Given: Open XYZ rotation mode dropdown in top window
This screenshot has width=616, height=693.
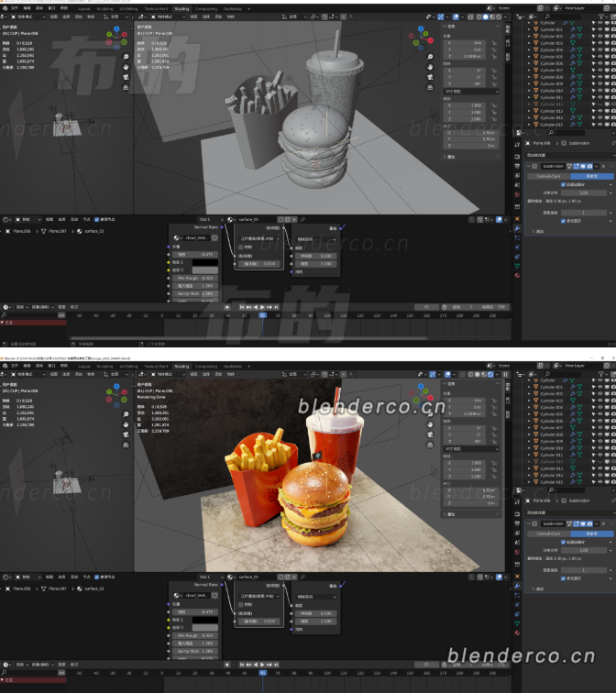Looking at the screenshot, I should click(471, 92).
